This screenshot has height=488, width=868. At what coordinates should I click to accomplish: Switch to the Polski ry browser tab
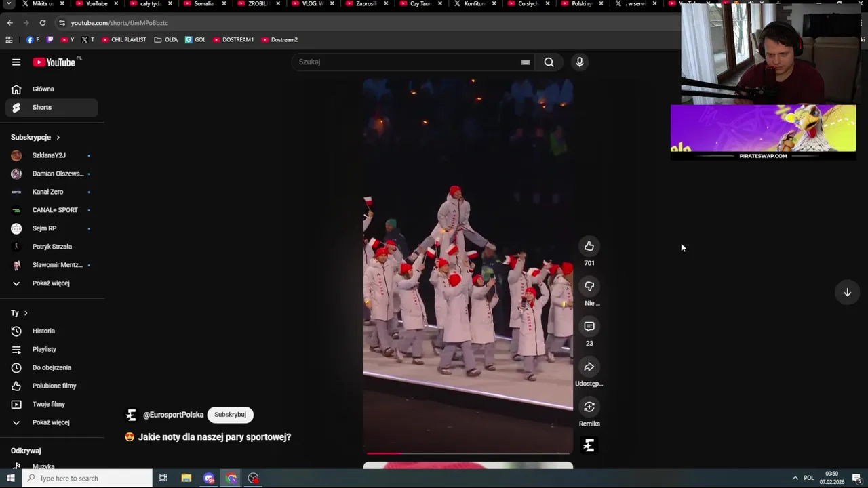coord(581,4)
